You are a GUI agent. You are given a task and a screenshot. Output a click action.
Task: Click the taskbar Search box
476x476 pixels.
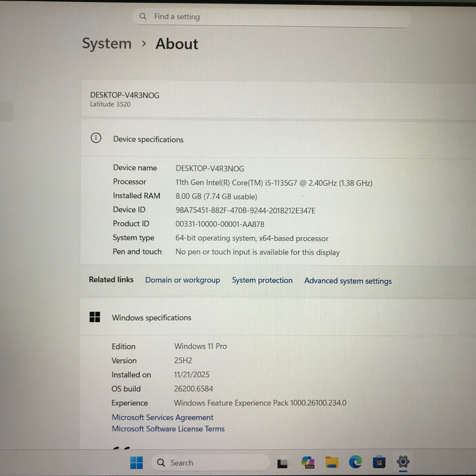tap(210, 463)
